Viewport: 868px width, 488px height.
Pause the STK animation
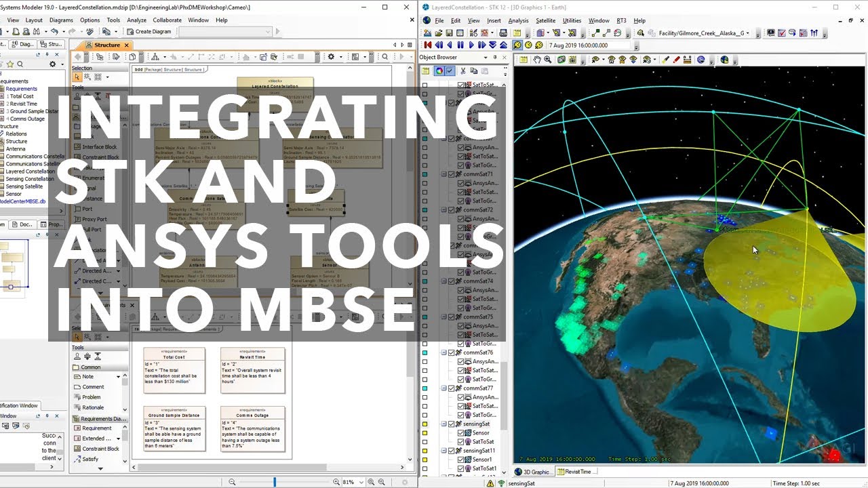click(x=460, y=45)
